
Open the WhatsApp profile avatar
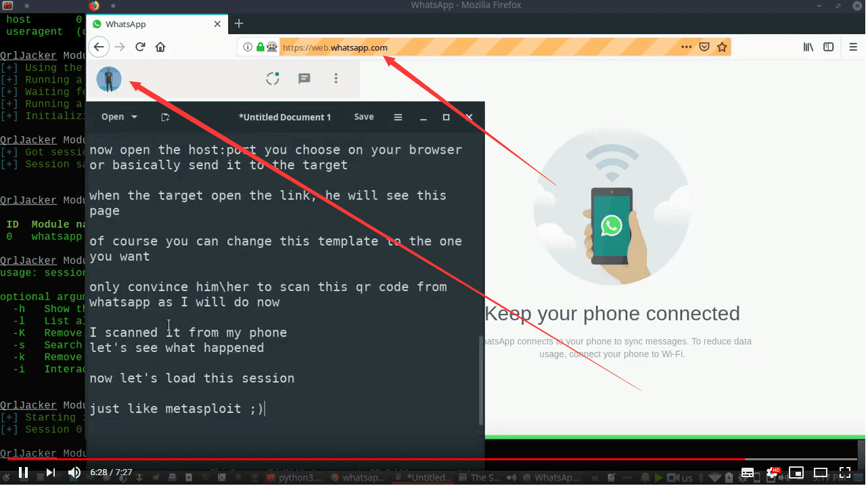[x=109, y=79]
